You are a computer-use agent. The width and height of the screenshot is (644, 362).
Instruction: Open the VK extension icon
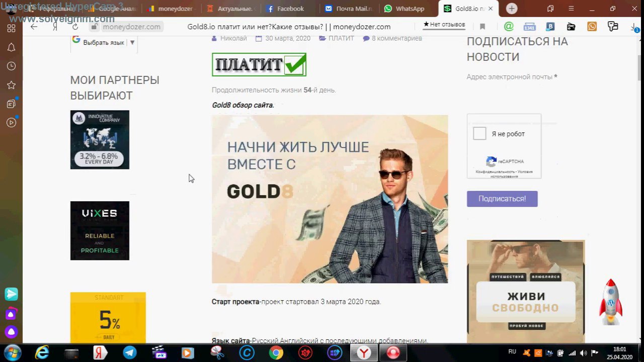(550, 27)
